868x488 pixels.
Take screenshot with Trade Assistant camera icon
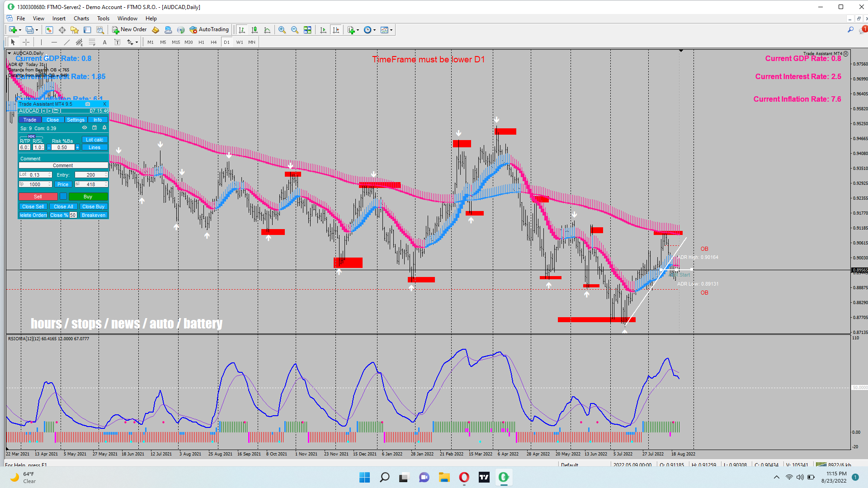pos(88,104)
